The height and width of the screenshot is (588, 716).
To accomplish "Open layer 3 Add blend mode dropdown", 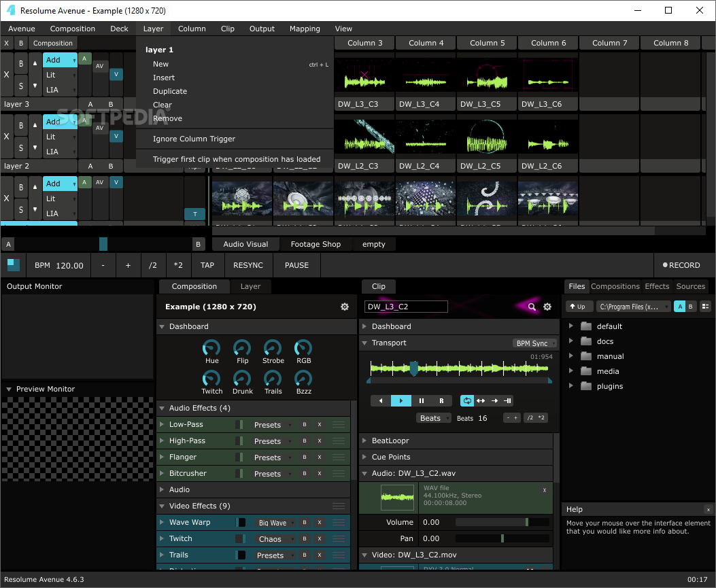I will pos(61,60).
